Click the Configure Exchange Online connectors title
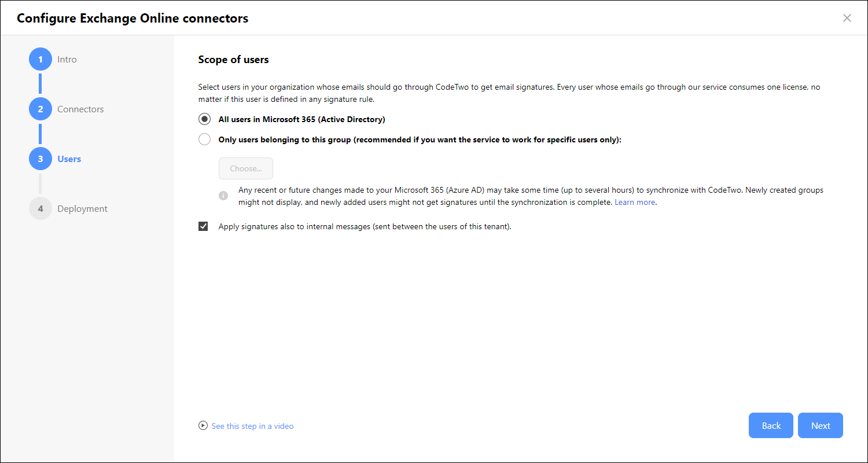868x463 pixels. [133, 18]
